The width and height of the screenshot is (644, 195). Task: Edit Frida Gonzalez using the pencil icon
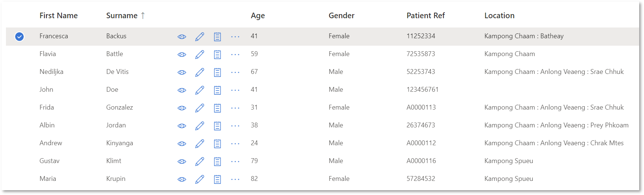pyautogui.click(x=199, y=108)
